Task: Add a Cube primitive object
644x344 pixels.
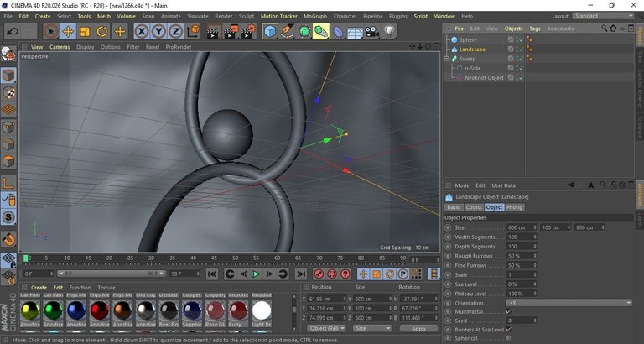Action: point(270,32)
